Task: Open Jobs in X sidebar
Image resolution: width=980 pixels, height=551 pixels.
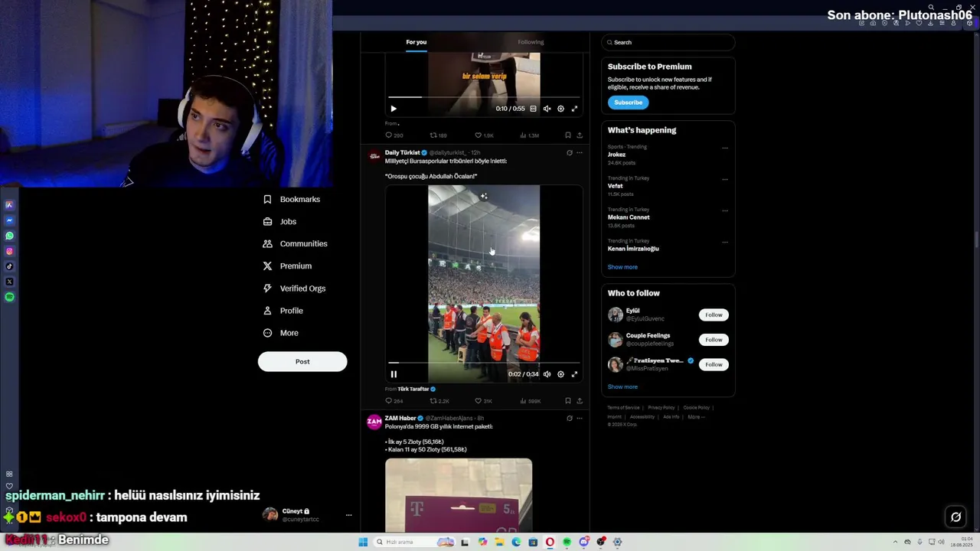Action: [x=279, y=221]
